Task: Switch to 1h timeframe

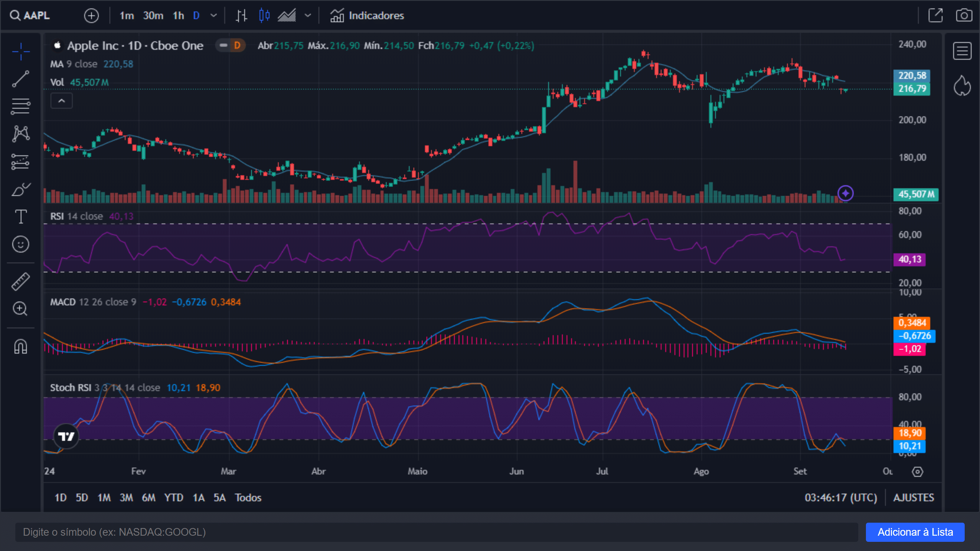Action: tap(178, 16)
